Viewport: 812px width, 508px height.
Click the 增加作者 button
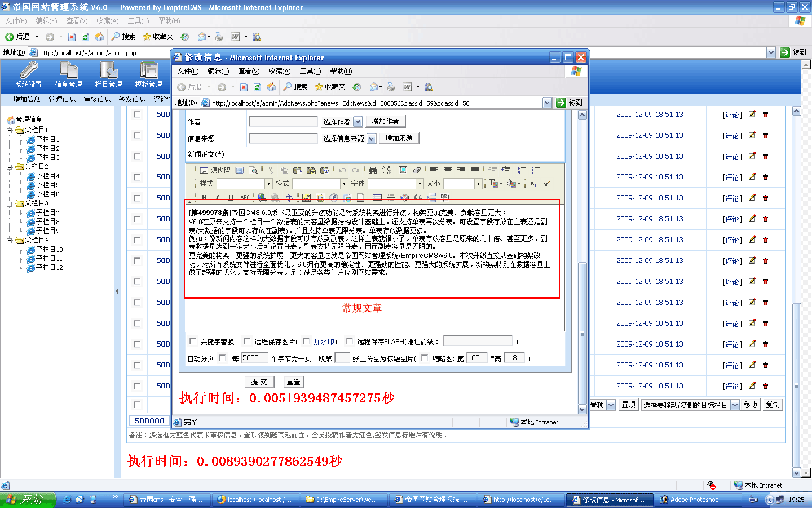pos(385,121)
